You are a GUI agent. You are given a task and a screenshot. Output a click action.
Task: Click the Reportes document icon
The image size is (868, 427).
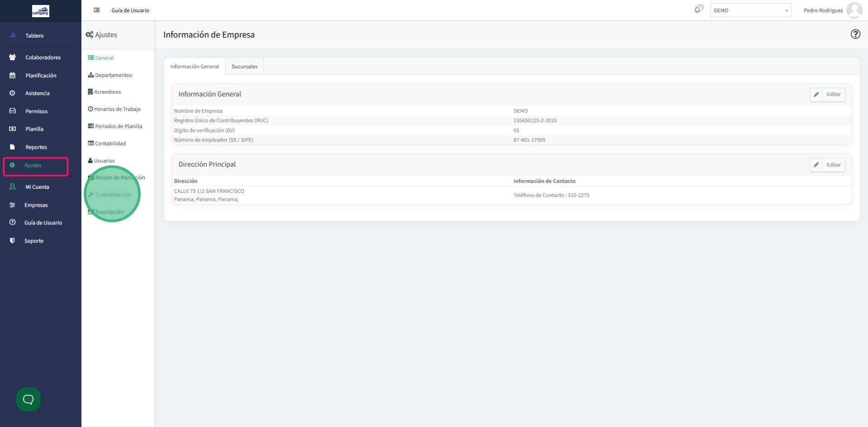coord(13,147)
